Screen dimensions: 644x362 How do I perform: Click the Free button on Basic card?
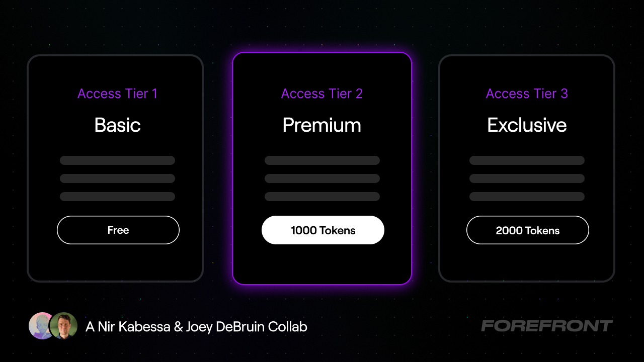coord(118,230)
